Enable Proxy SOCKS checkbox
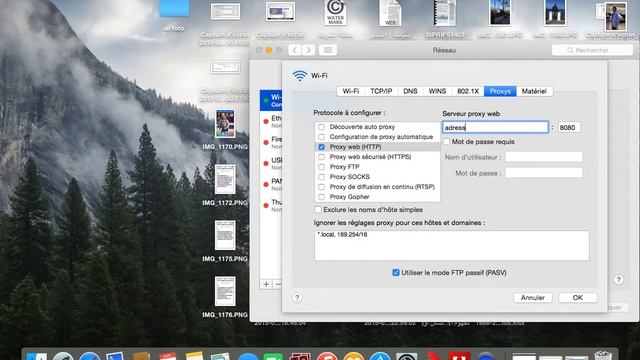This screenshot has width=640, height=360. 321,177
